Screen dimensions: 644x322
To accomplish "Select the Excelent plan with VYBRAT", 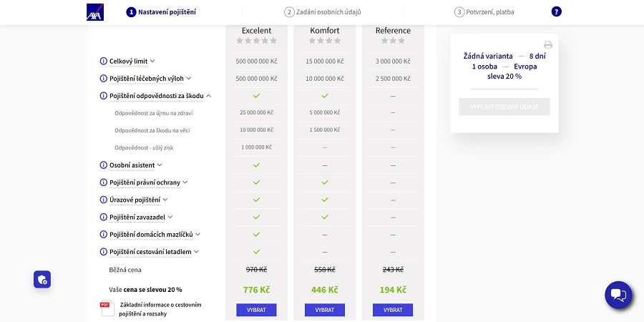I will tap(256, 310).
